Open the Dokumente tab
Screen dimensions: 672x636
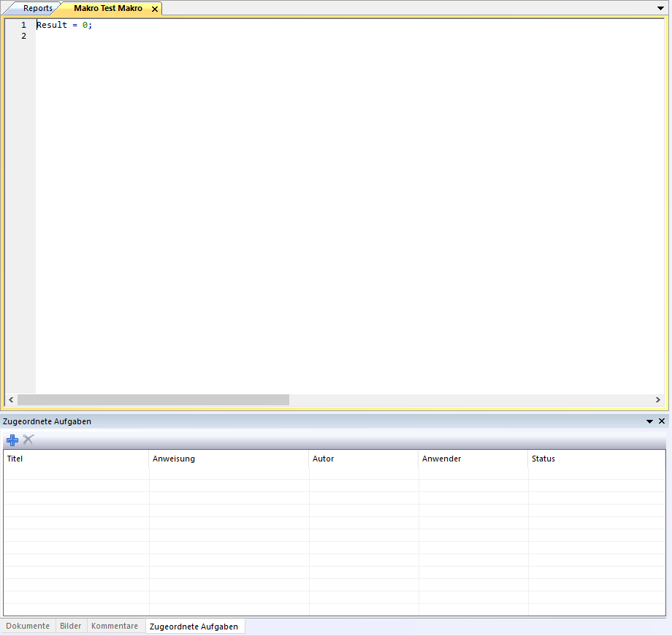[28, 627]
